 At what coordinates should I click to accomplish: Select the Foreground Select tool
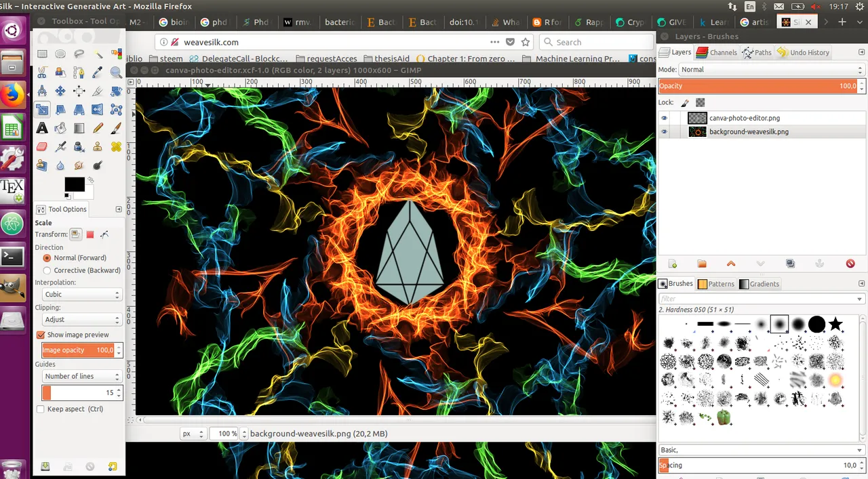coord(60,72)
